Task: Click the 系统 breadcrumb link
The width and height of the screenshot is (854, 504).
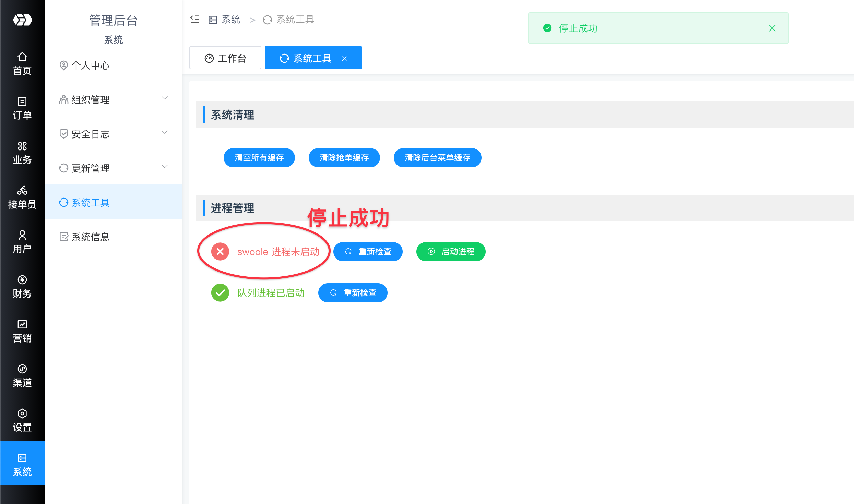Action: tap(225, 20)
